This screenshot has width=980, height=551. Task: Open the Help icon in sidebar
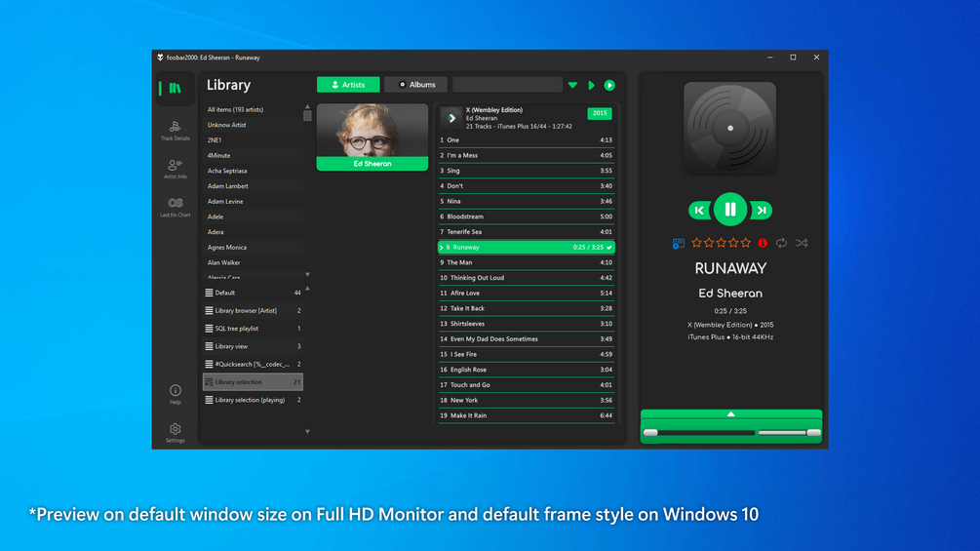point(175,394)
